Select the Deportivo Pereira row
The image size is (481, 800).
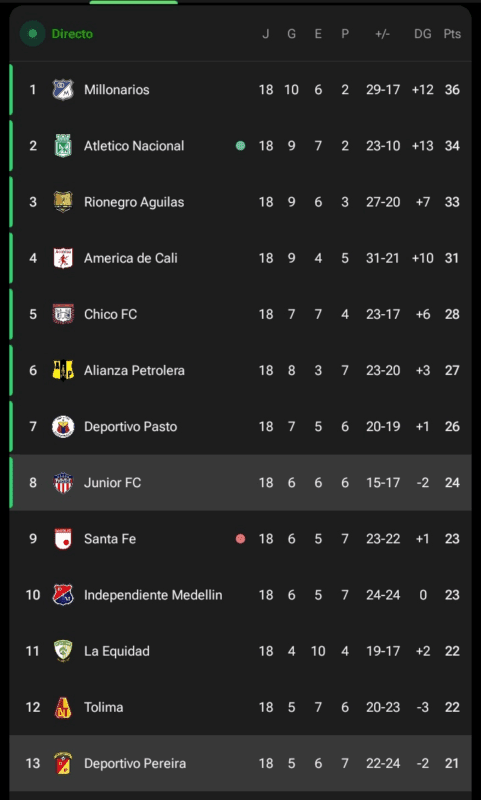pyautogui.click(x=240, y=763)
